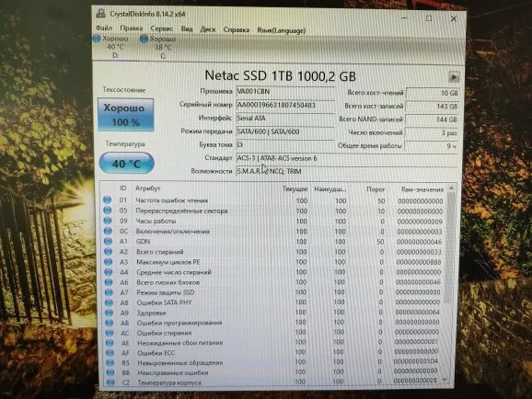Click the Raw-значения column header

[422, 189]
